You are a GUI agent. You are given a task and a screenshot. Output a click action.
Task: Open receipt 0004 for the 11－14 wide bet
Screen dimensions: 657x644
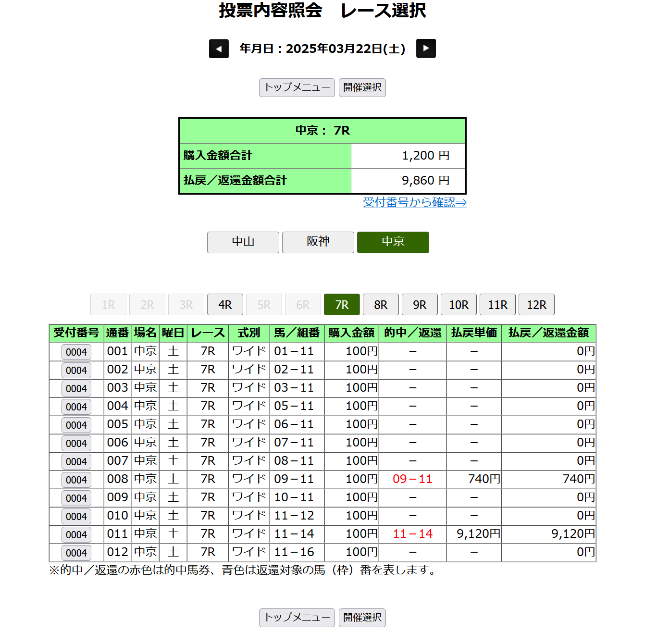tap(76, 534)
